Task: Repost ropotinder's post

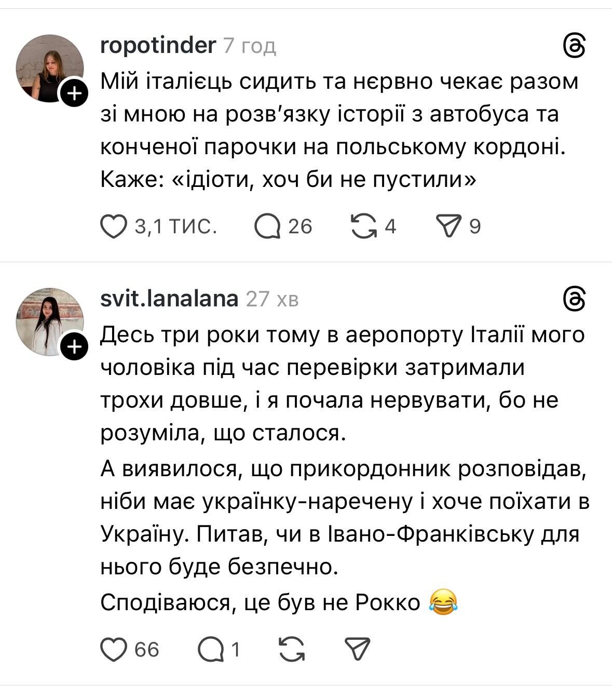Action: coord(364,227)
